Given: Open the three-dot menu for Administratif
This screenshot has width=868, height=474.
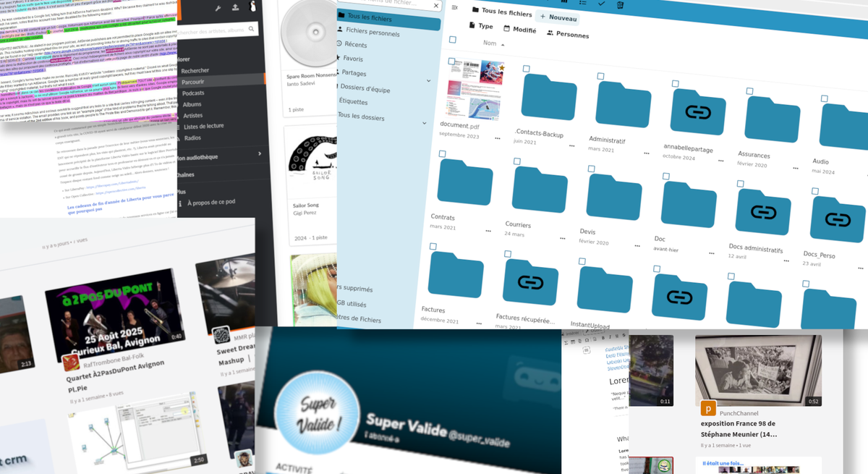Looking at the screenshot, I should point(646,153).
